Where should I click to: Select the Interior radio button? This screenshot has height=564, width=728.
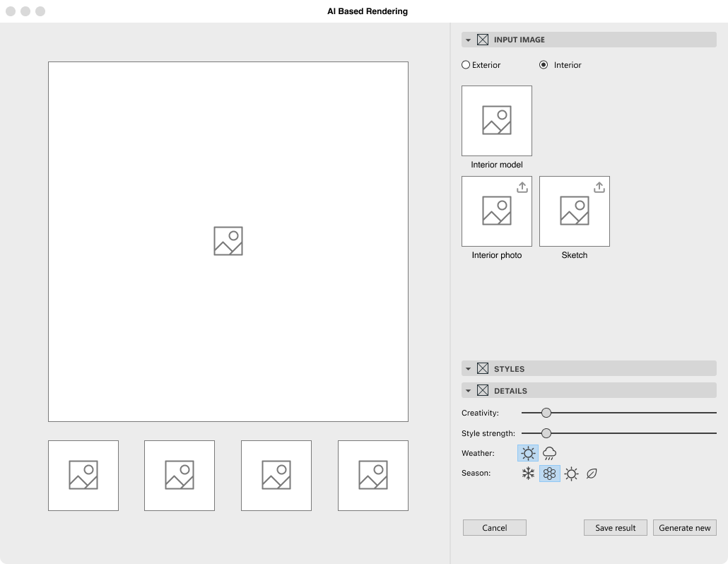[x=544, y=65]
